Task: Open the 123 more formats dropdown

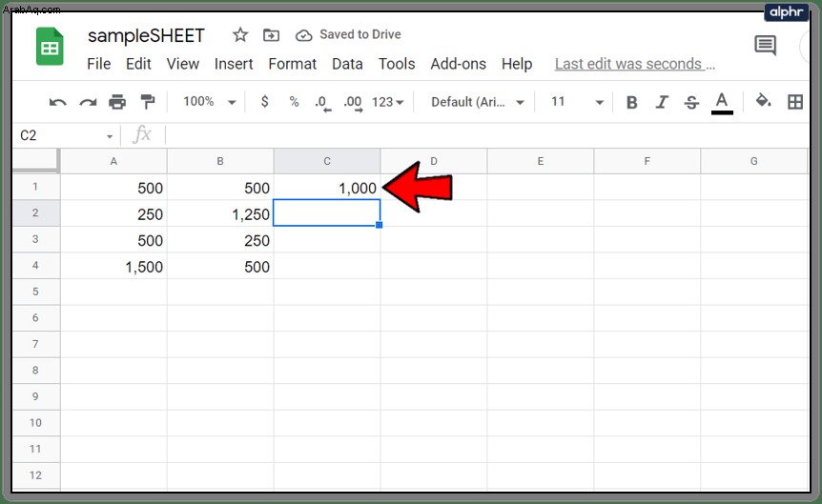Action: pyautogui.click(x=387, y=102)
